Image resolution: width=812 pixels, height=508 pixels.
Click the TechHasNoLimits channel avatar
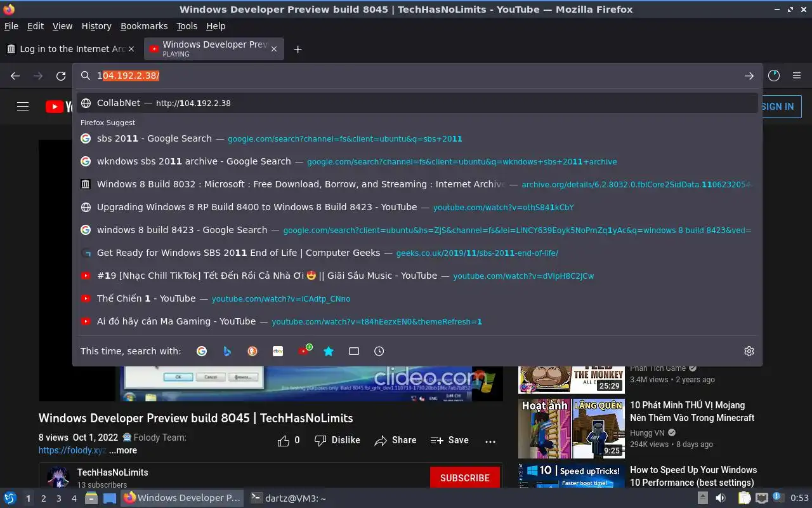58,478
